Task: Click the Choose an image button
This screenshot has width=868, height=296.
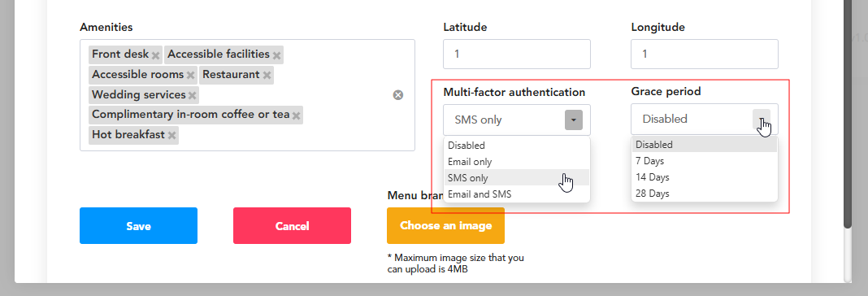Action: (445, 225)
